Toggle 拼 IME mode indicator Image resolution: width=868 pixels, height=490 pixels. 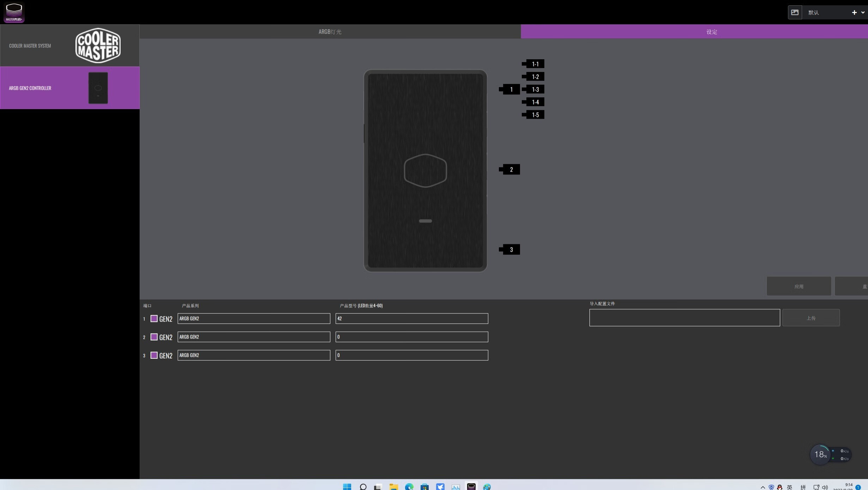tap(803, 487)
